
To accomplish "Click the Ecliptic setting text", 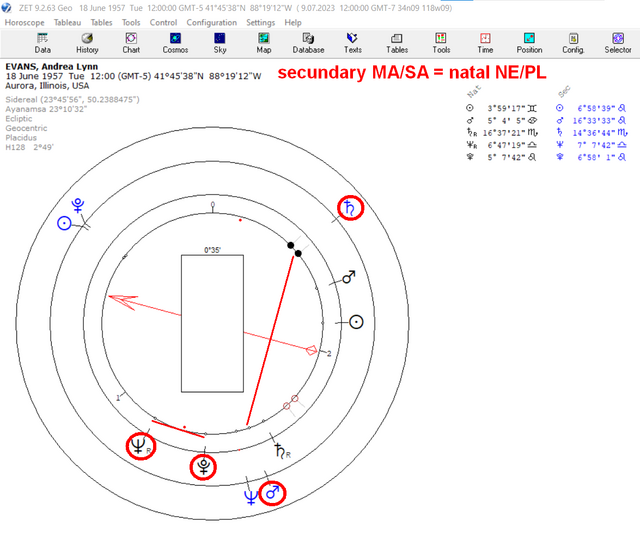I will tap(19, 119).
